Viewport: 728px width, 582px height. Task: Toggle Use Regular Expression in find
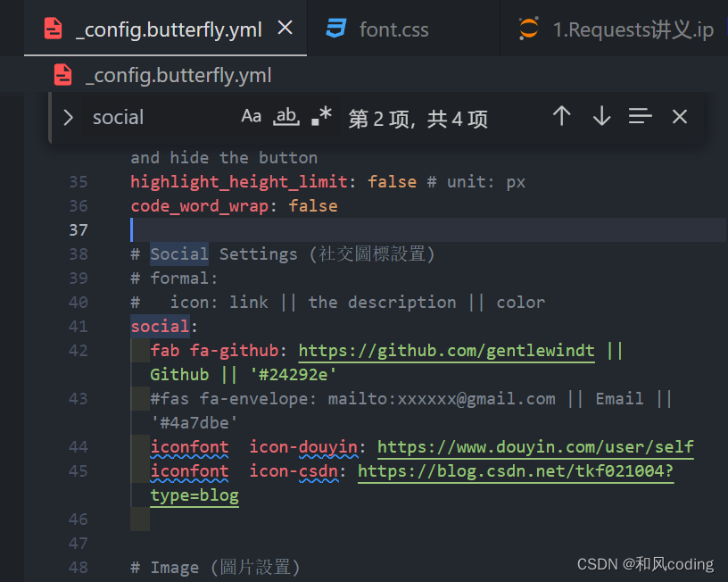(322, 116)
